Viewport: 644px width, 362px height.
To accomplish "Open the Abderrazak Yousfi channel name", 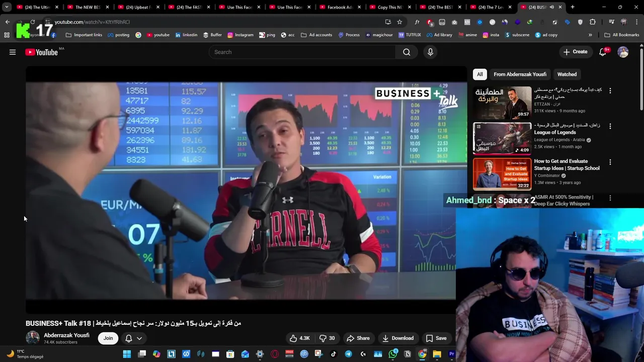I will pos(66,335).
